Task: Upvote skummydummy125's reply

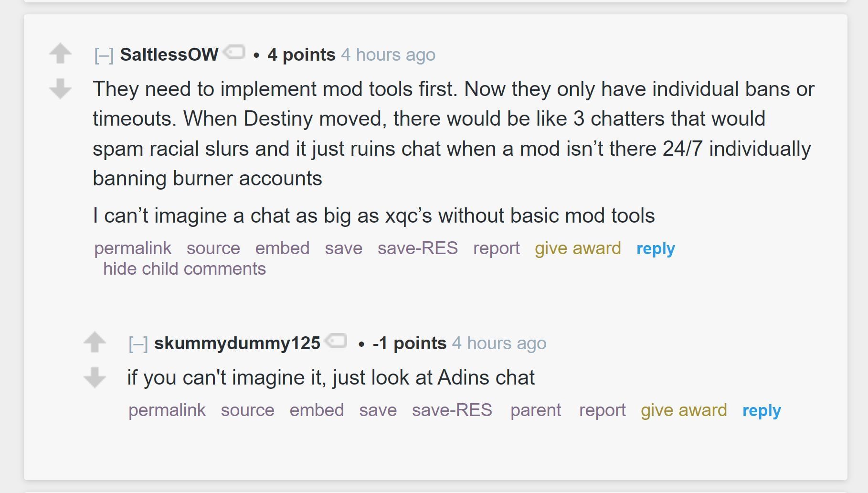Action: point(95,342)
